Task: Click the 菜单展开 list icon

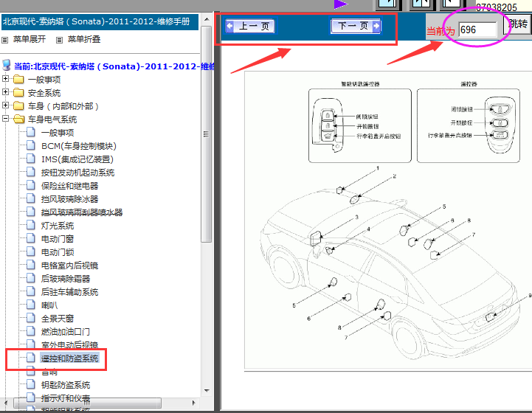Action: tap(4, 40)
